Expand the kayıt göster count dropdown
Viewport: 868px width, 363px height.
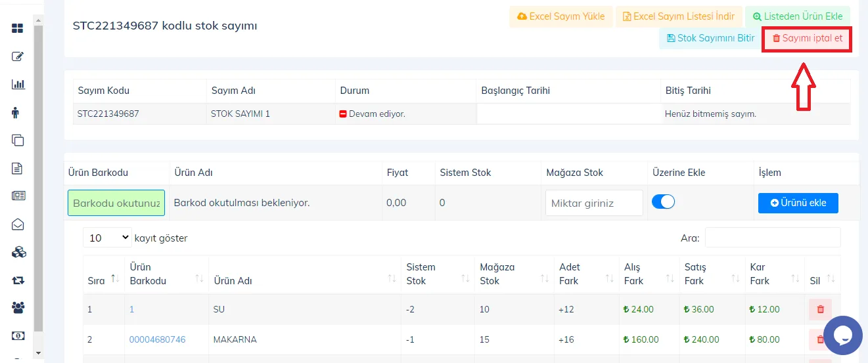point(108,238)
